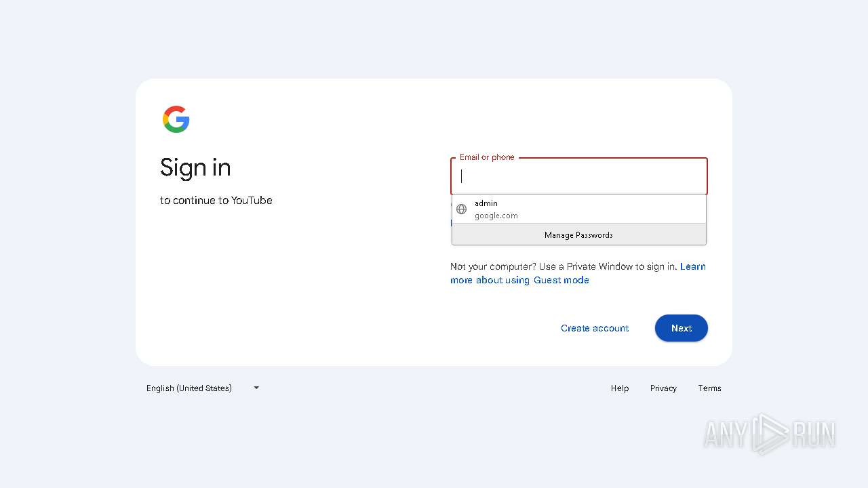Click the Next button

(x=681, y=328)
